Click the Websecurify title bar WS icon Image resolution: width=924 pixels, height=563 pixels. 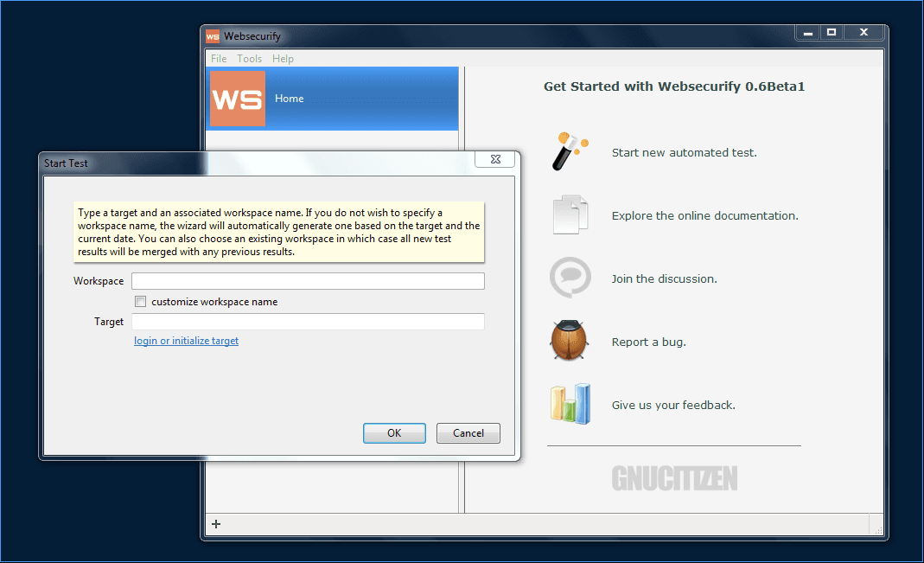click(213, 36)
